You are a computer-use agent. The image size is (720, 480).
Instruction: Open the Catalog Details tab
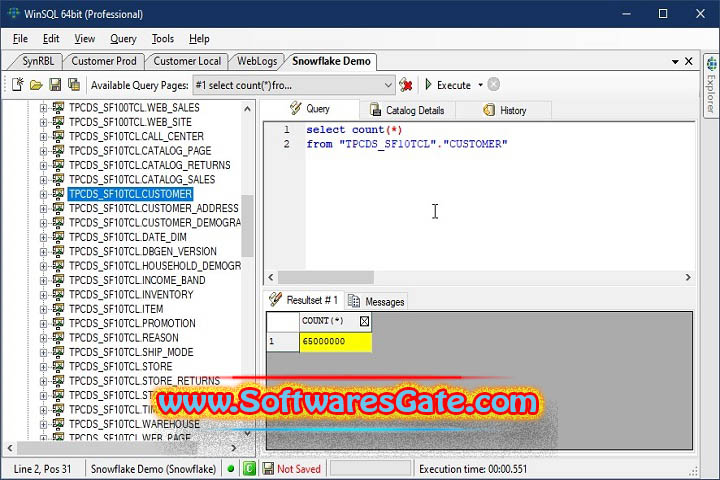pyautogui.click(x=407, y=110)
